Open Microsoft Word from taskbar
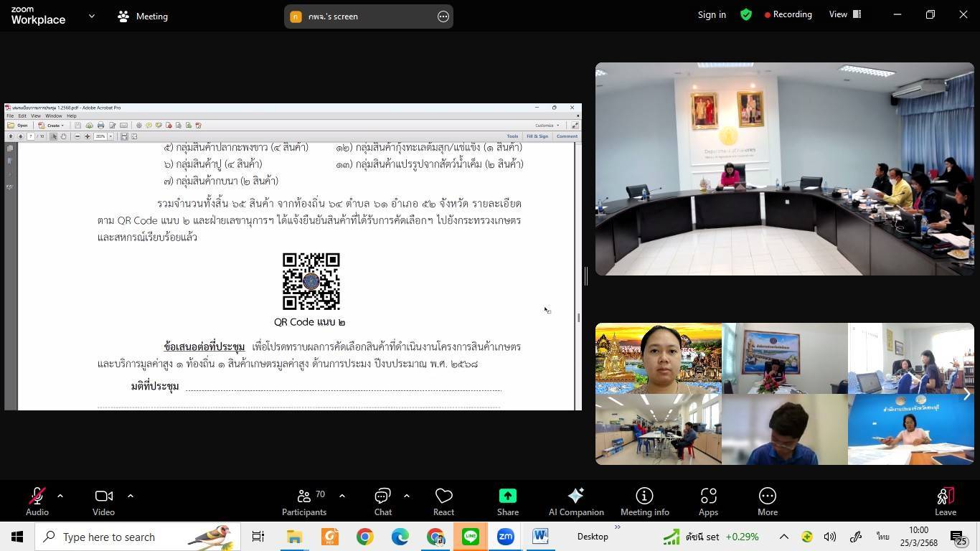Viewport: 980px width, 551px height. [x=540, y=537]
